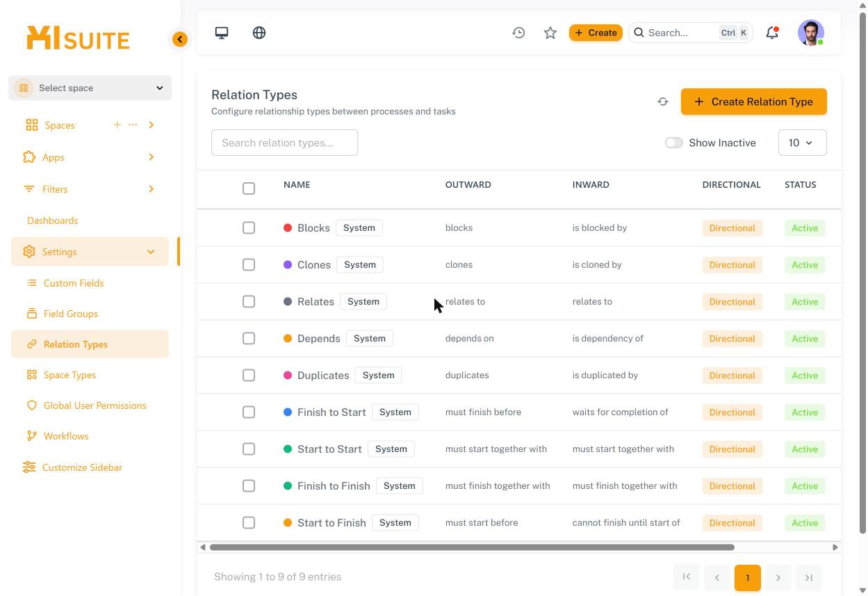Open the Dashboards menu item

[52, 220]
